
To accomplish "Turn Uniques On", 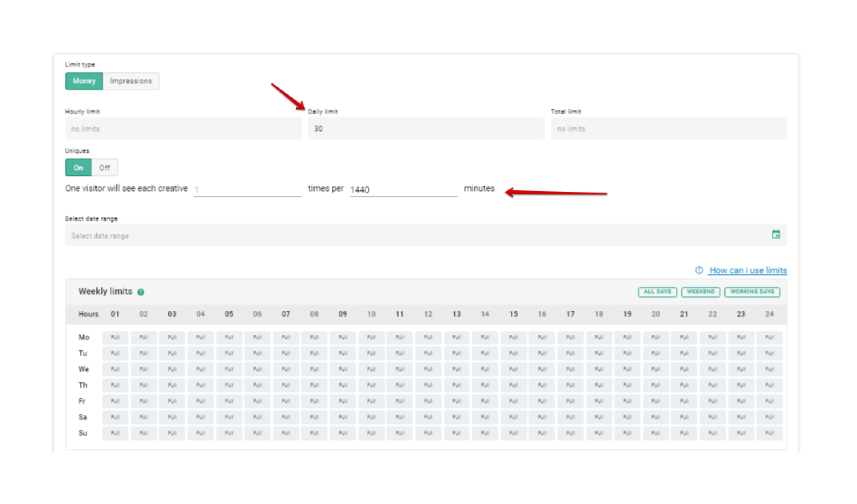I will pos(78,168).
